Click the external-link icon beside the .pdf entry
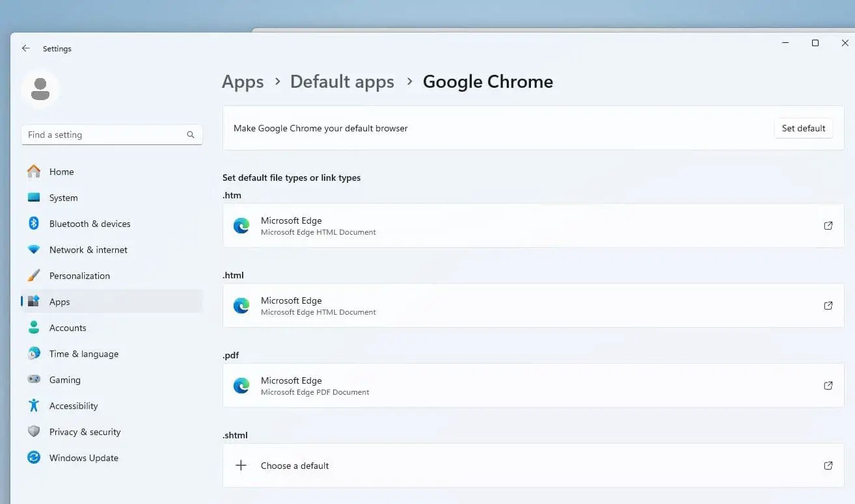The image size is (855, 504). point(828,385)
